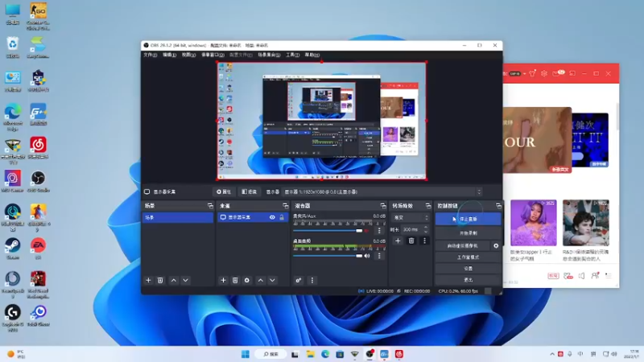This screenshot has width=644, height=362.
Task: Open the audio mixer three-dot menu at panel bottom
Action: coord(312,280)
